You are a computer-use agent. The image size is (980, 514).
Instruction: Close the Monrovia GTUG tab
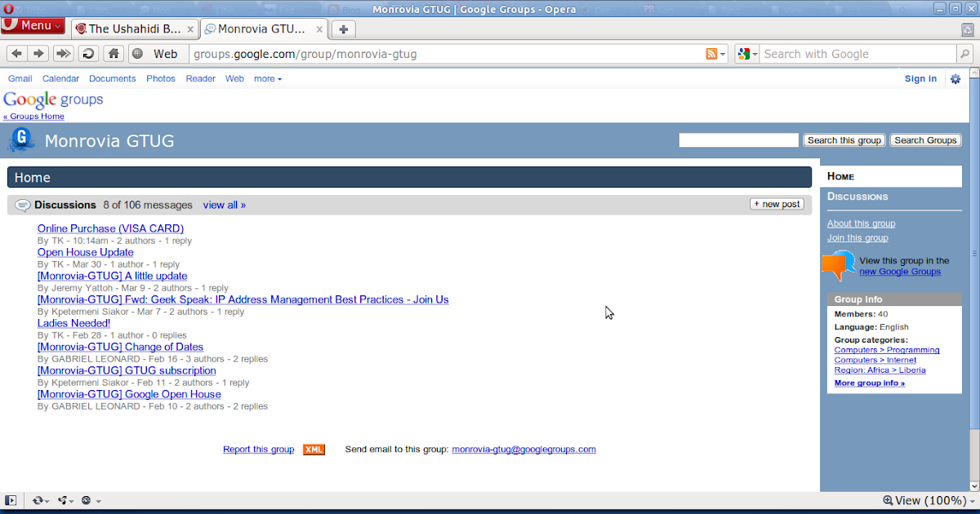(318, 29)
